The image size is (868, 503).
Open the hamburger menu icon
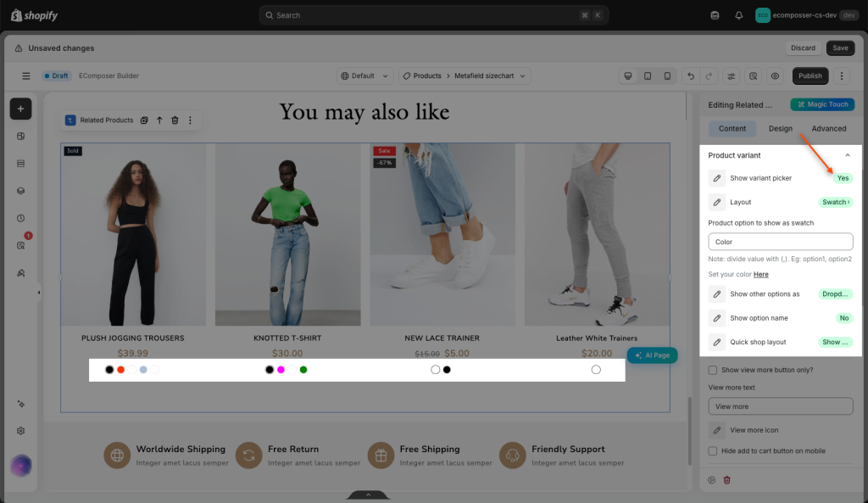26,75
